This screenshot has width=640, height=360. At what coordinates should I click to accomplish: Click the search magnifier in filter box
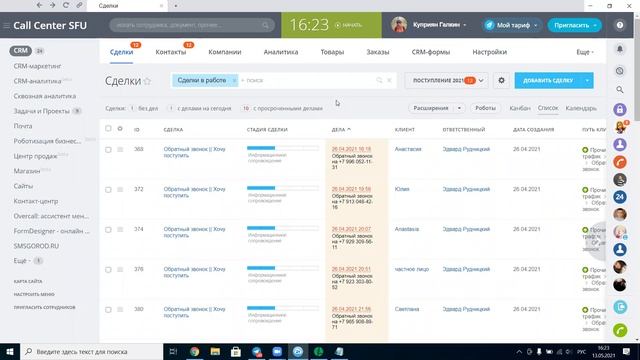click(379, 80)
